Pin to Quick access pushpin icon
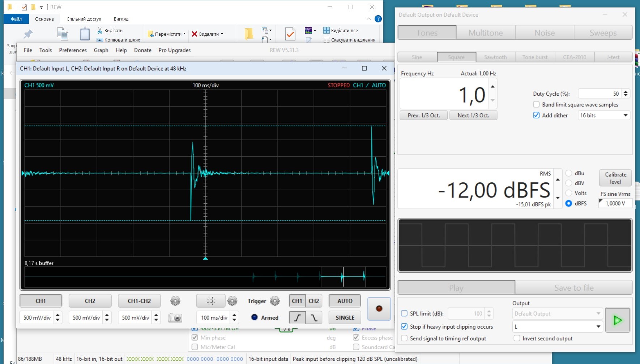Image resolution: width=640 pixels, height=364 pixels. (x=28, y=34)
